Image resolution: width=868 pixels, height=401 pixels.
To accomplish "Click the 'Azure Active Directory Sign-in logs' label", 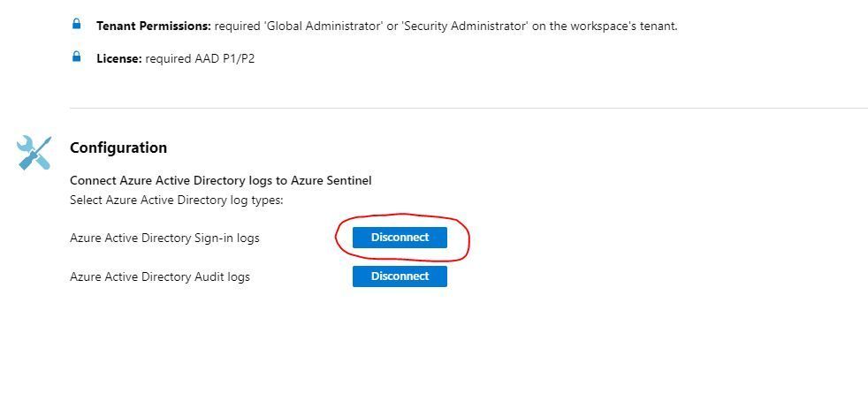I will coord(164,238).
